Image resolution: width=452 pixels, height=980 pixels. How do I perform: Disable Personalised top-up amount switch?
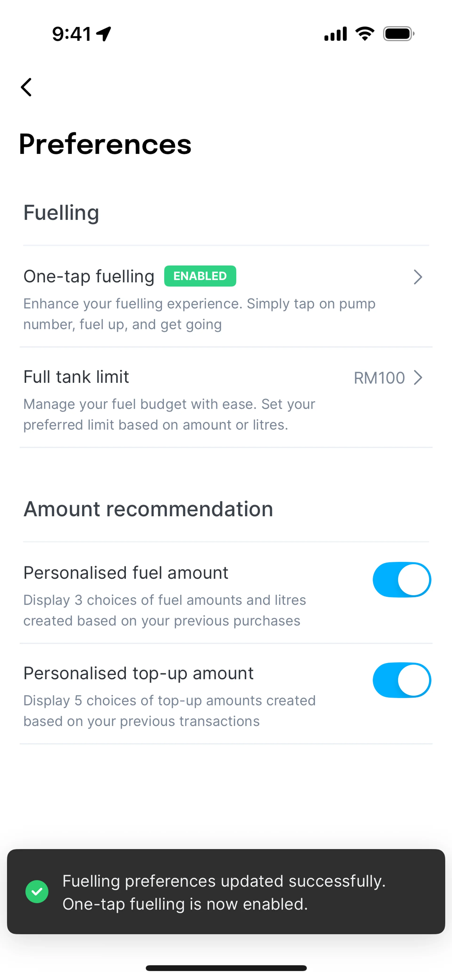[401, 680]
